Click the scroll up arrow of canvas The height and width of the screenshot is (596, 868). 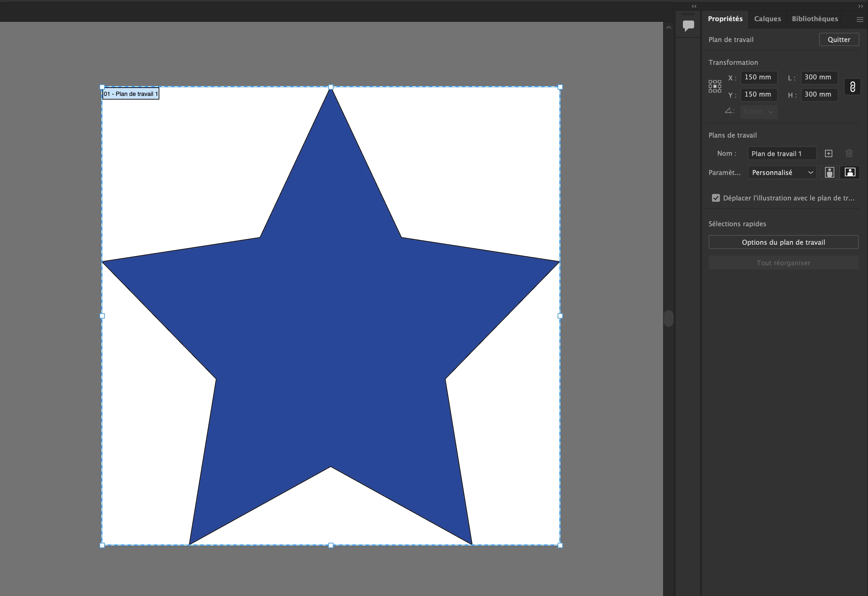669,28
